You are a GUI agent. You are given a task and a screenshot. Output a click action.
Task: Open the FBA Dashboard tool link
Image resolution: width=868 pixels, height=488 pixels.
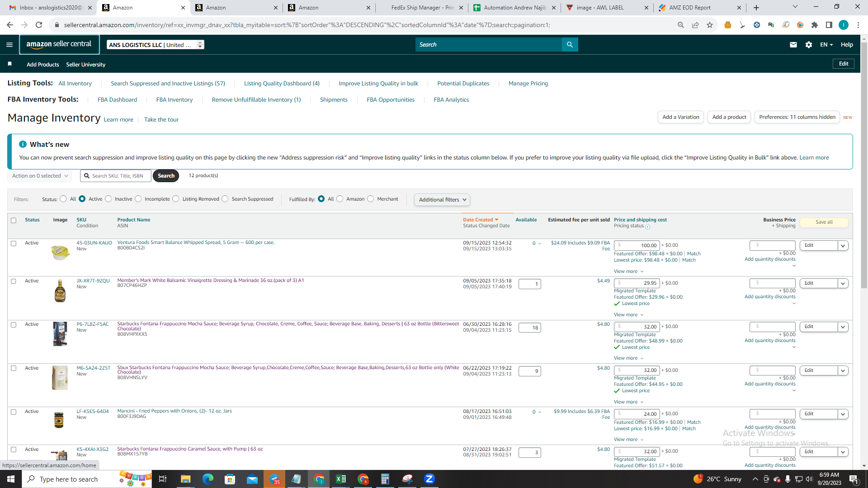117,100
